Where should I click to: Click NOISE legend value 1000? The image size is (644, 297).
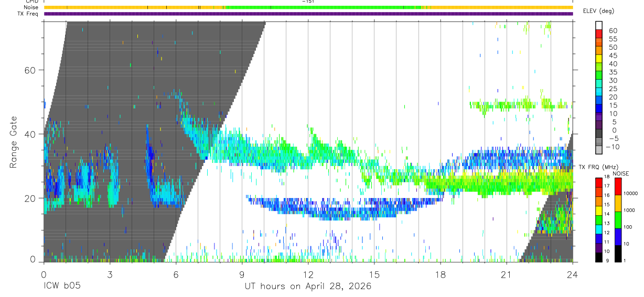629,210
